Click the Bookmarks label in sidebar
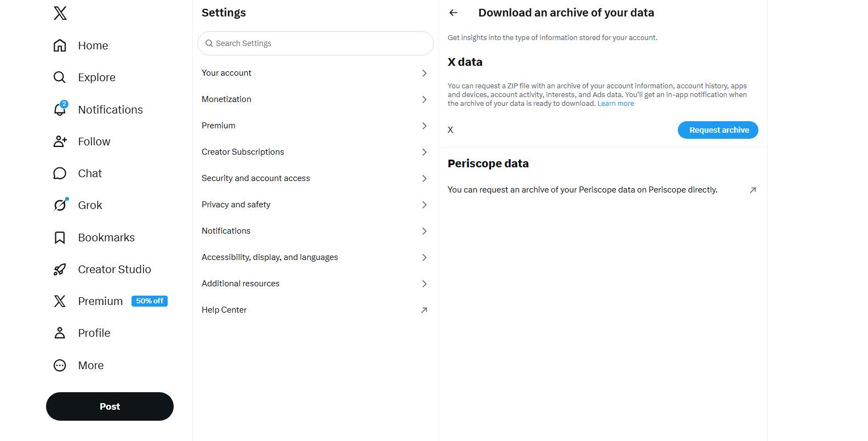This screenshot has height=441, width=868. tap(106, 238)
